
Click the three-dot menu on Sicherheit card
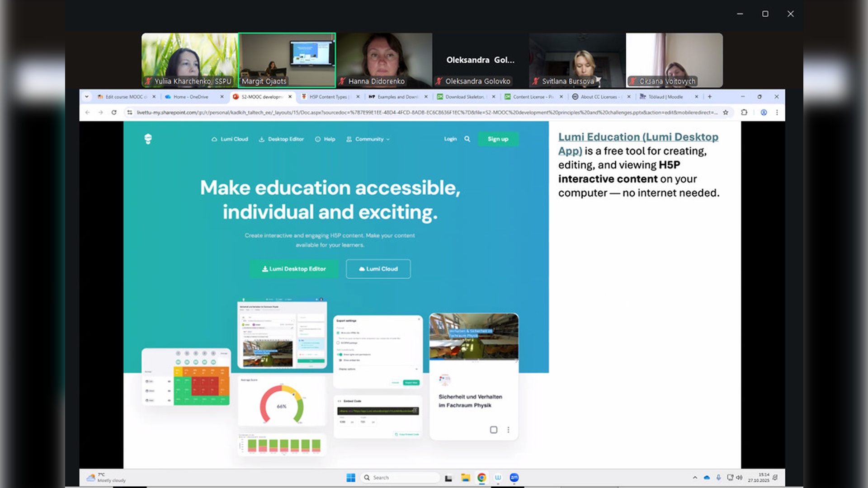(x=508, y=430)
